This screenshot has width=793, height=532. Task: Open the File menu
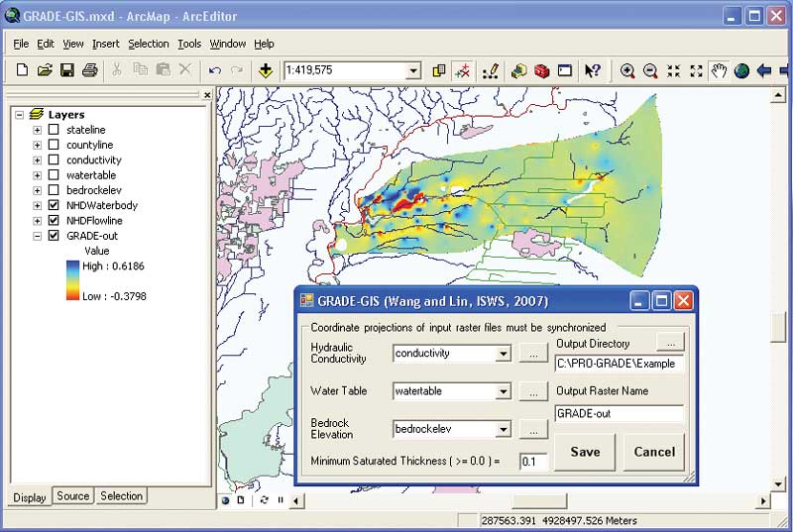[21, 44]
